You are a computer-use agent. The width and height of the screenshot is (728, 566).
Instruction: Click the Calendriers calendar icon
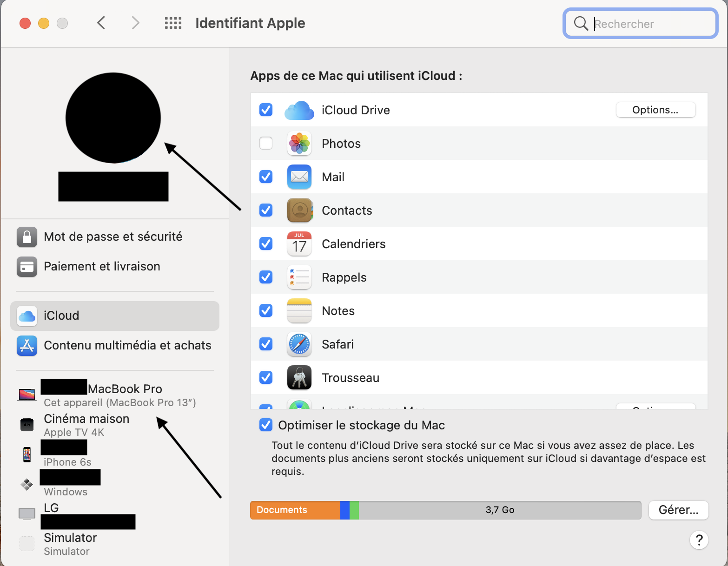299,244
